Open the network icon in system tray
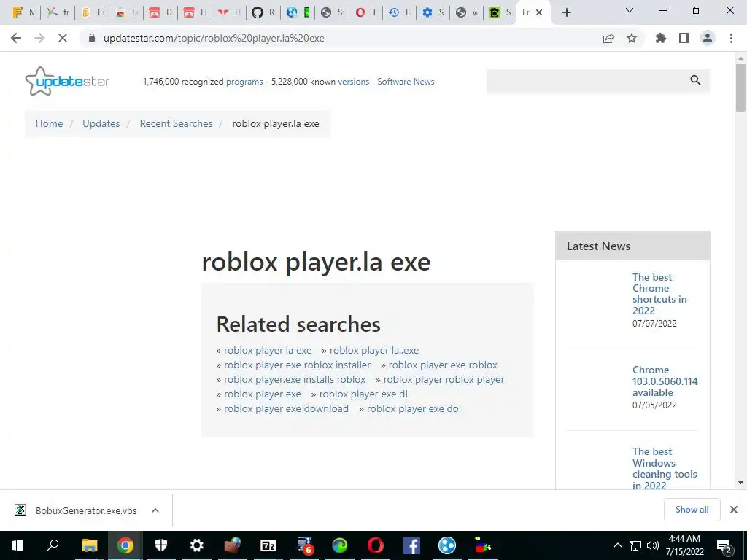Image resolution: width=747 pixels, height=560 pixels. (635, 545)
